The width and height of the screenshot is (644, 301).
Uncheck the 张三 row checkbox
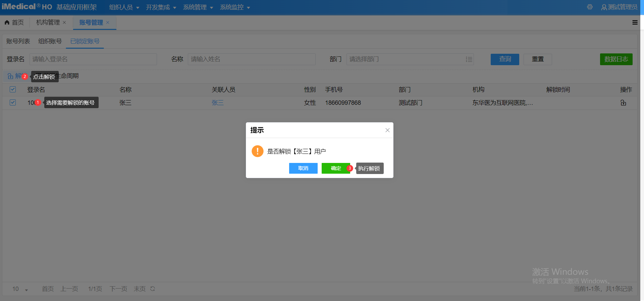(13, 102)
